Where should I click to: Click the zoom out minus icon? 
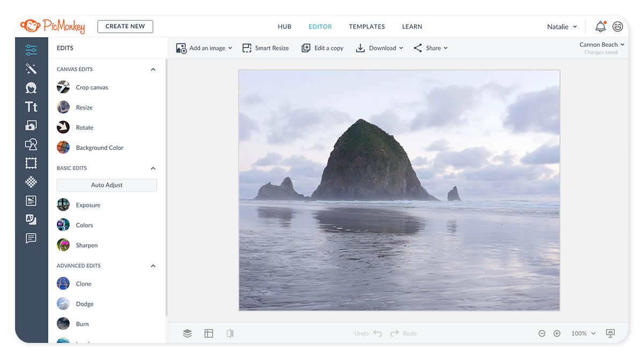tap(542, 333)
